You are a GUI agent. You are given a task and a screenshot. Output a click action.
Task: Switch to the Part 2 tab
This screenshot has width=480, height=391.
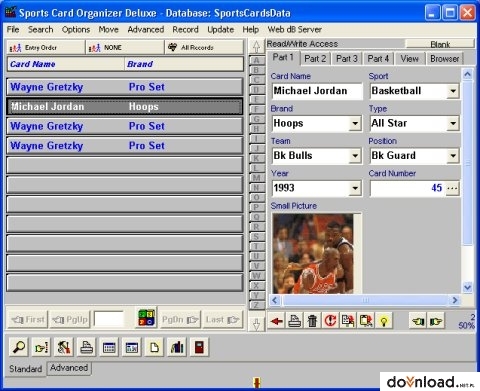click(315, 59)
